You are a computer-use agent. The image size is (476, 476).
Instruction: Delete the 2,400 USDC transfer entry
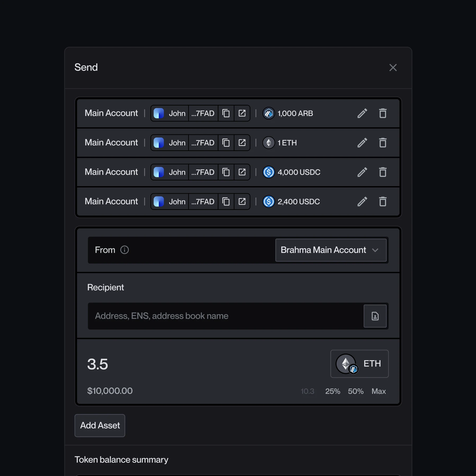(x=383, y=202)
